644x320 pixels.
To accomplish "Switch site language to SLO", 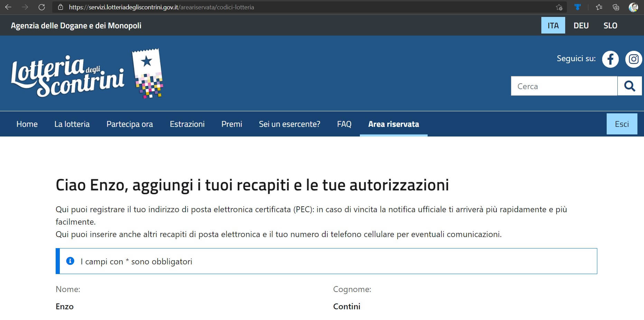I will click(610, 26).
